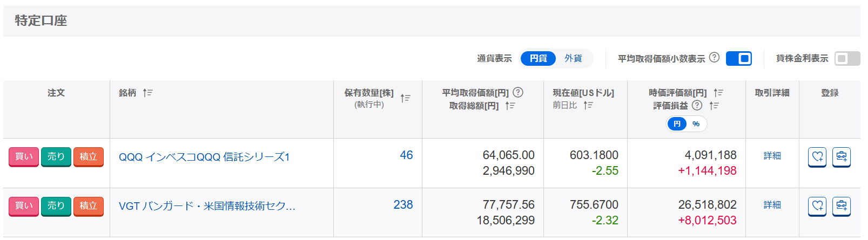The width and height of the screenshot is (868, 240).
Task: Open VGT バンガード fund name link
Action: [x=207, y=206]
